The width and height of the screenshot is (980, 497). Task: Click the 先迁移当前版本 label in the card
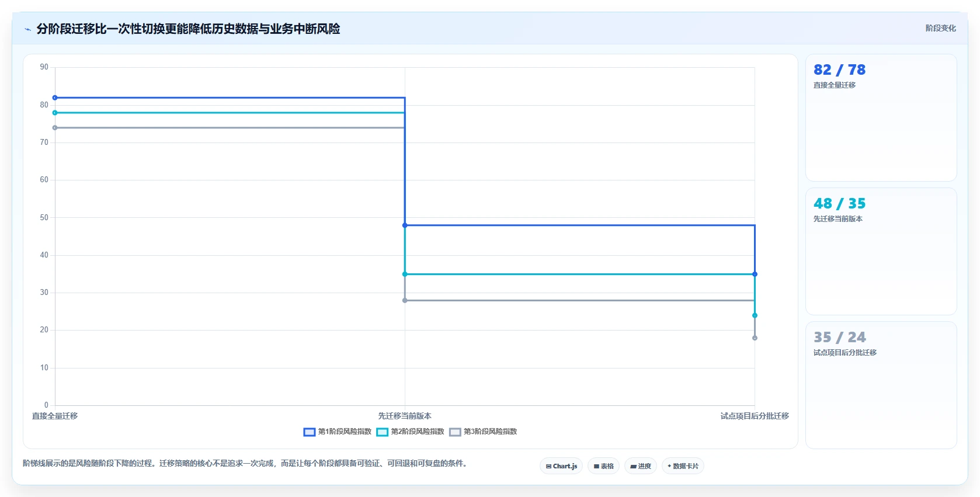(x=838, y=219)
